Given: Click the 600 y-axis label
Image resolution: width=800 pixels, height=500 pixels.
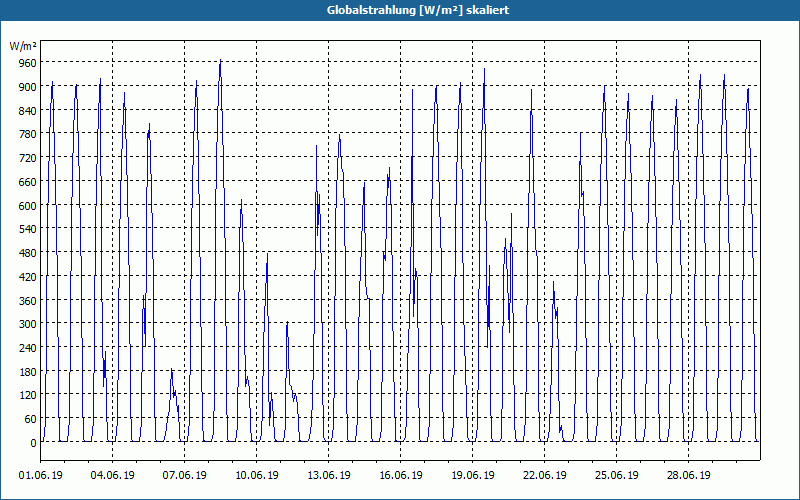Looking at the screenshot, I should [28, 206].
